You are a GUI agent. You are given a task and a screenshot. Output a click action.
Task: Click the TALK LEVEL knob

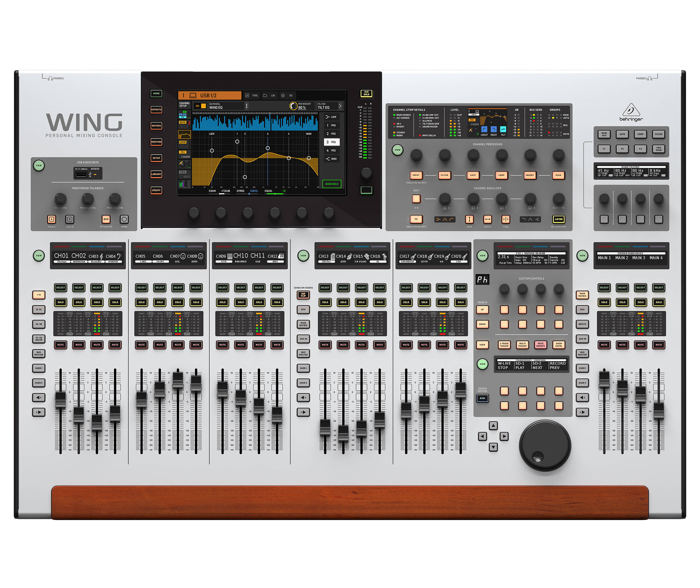coord(60,198)
